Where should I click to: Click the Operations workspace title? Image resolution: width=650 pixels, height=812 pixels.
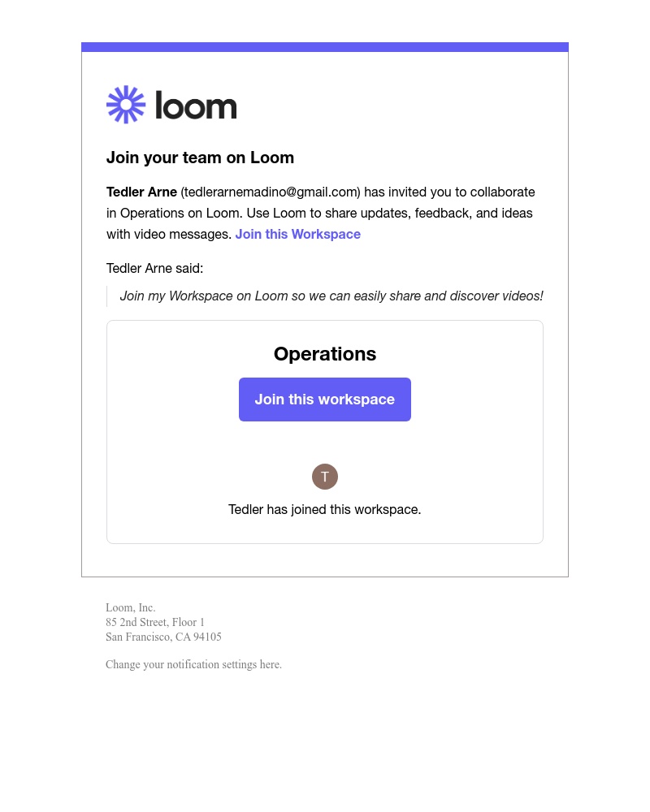click(x=325, y=354)
